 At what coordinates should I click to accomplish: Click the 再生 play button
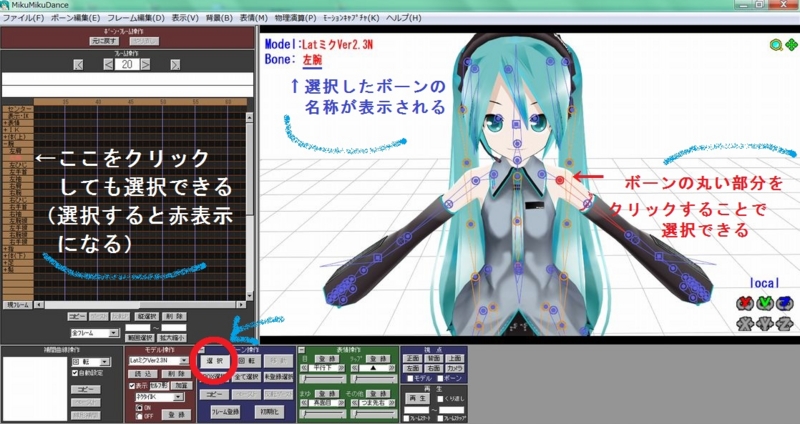(x=417, y=399)
